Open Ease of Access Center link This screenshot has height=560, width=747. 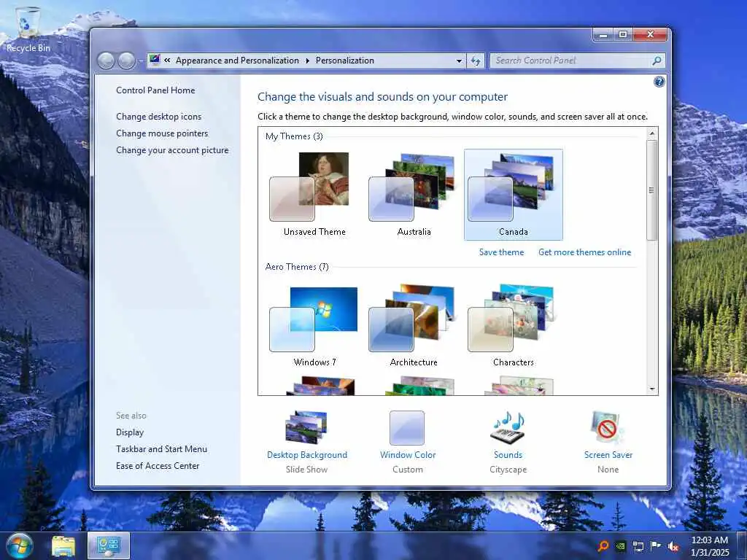[x=158, y=466]
